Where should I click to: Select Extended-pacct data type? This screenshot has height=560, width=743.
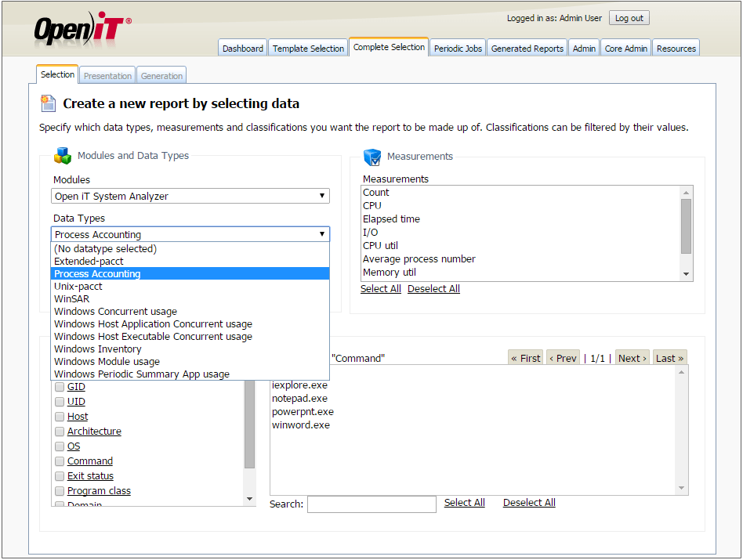click(190, 262)
